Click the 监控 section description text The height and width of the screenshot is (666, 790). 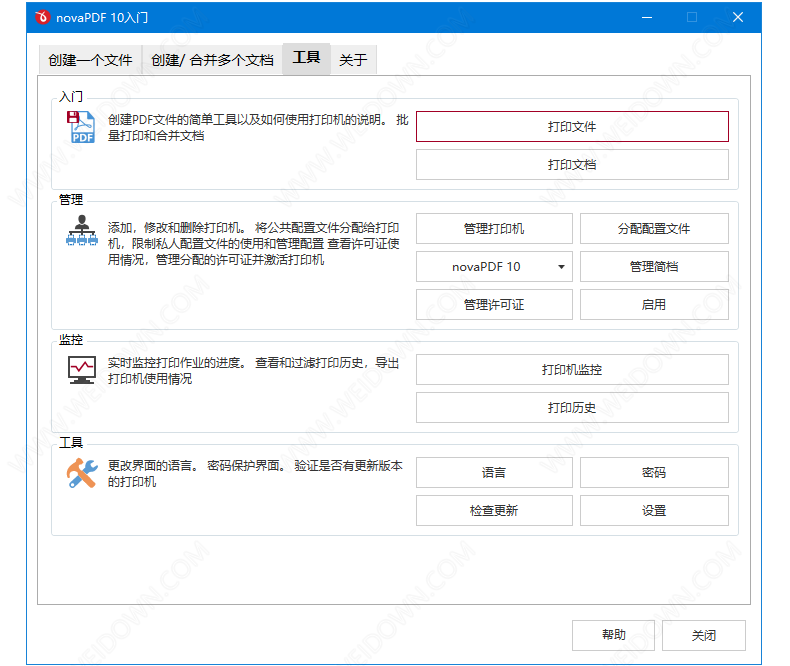point(253,371)
